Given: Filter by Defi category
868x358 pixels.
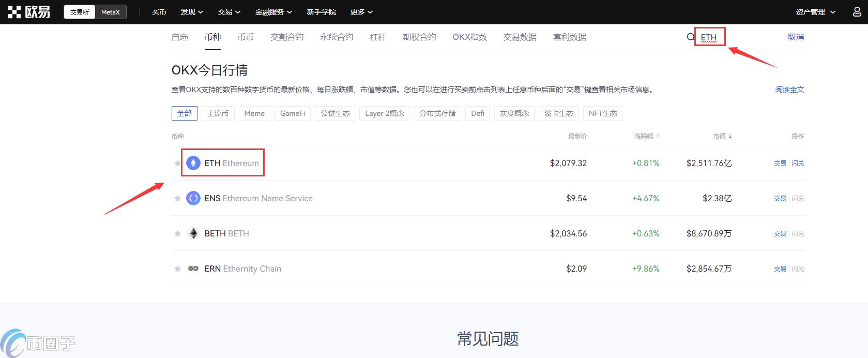Looking at the screenshot, I should tap(478, 113).
